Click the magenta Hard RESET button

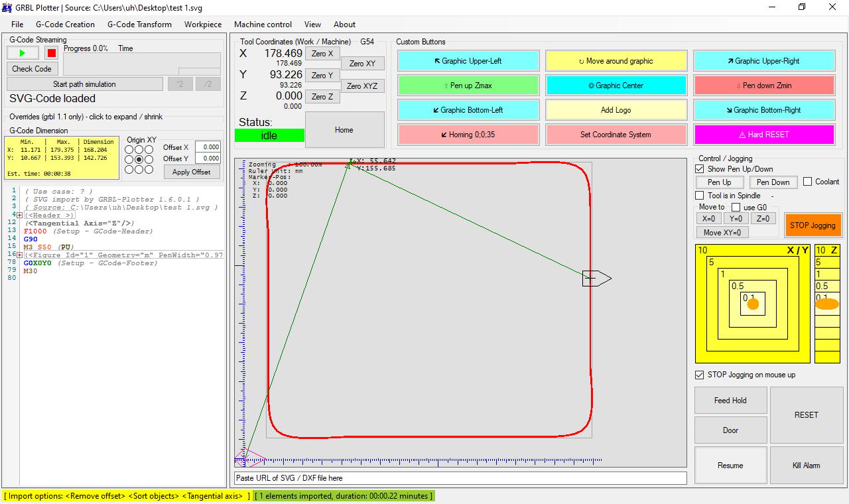click(764, 135)
